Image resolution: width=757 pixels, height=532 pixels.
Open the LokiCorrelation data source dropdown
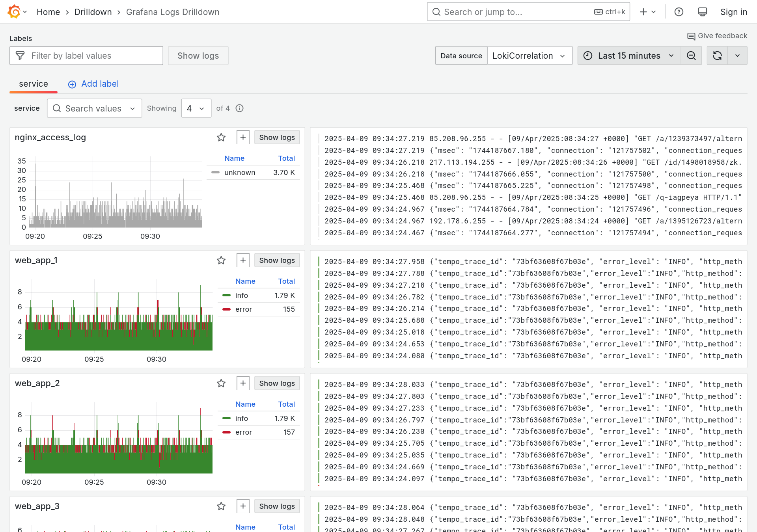530,56
